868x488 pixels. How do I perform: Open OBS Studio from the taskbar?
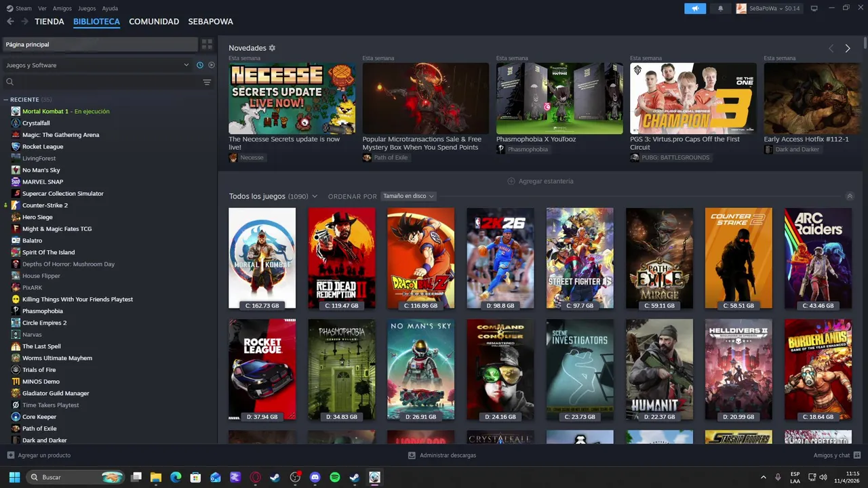tap(295, 477)
